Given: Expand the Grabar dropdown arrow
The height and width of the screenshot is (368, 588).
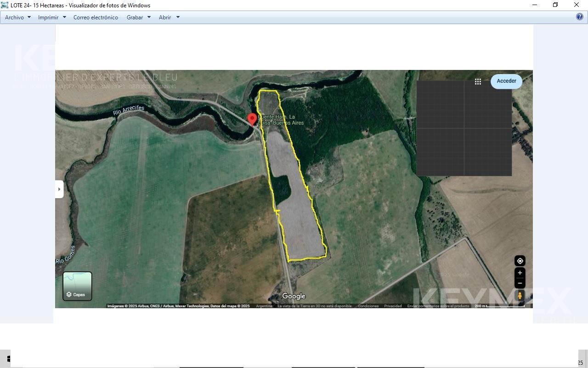Looking at the screenshot, I should tap(149, 17).
